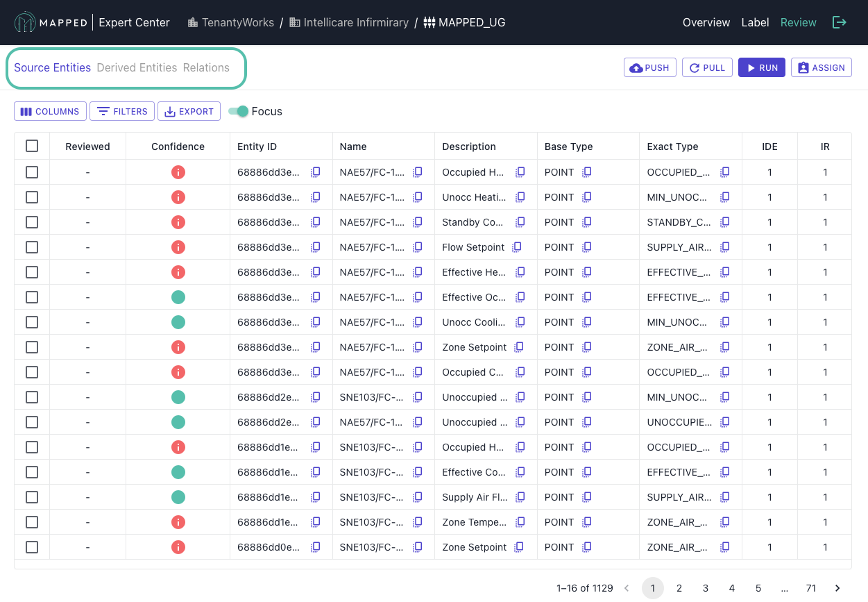
Task: Open Overview in the top navigation
Action: (x=706, y=22)
